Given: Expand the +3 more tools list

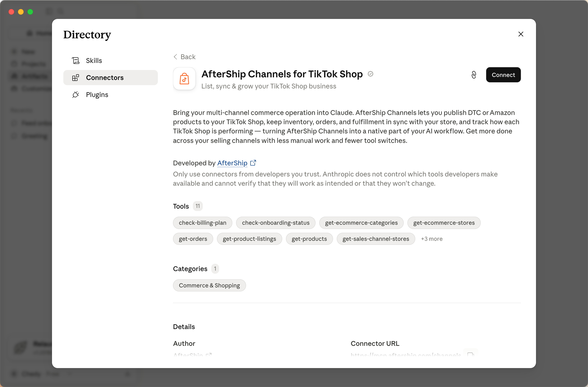Looking at the screenshot, I should click(432, 239).
